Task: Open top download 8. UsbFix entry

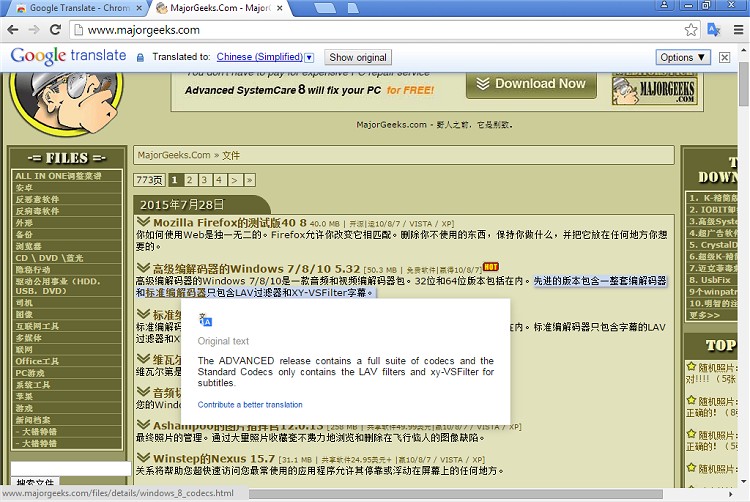Action: coord(712,280)
